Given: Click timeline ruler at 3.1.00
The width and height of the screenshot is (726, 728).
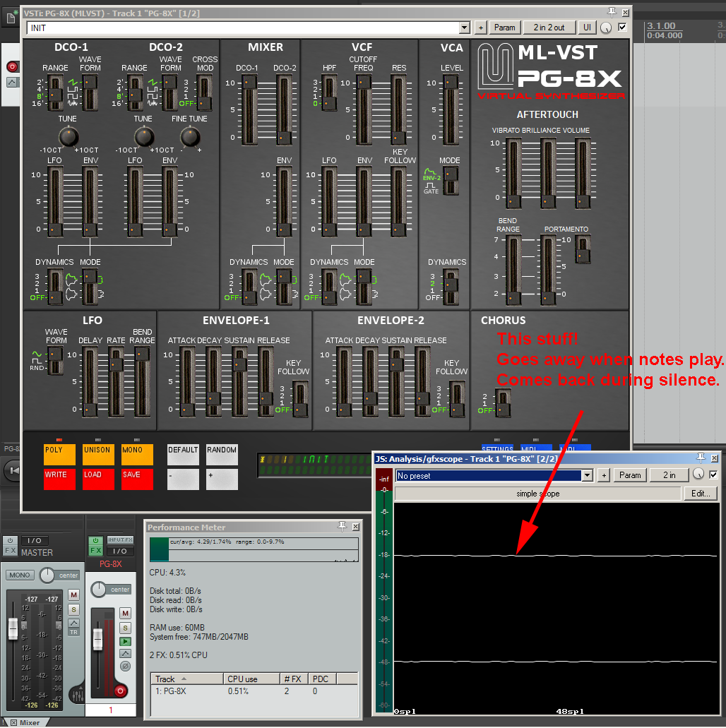Looking at the screenshot, I should 662,26.
